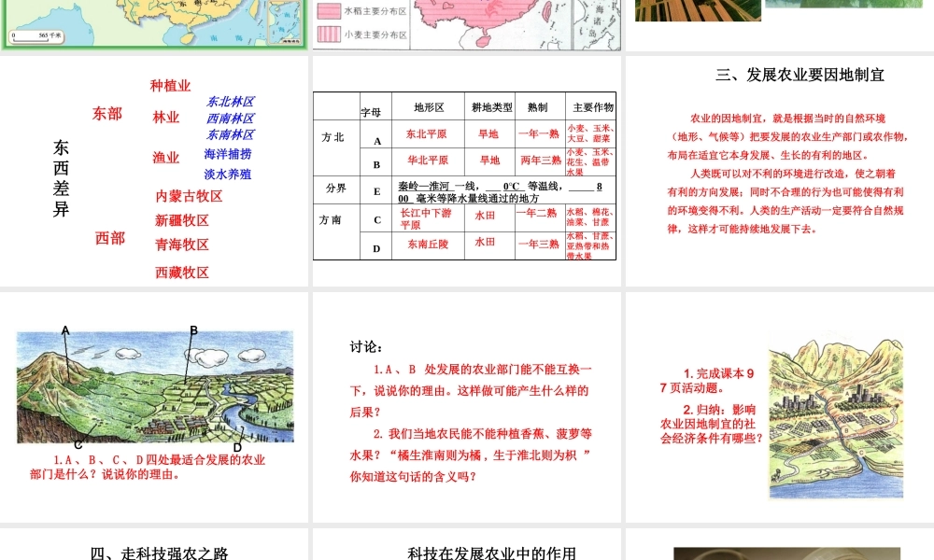Click the 一年一熟 cell

coord(539,133)
